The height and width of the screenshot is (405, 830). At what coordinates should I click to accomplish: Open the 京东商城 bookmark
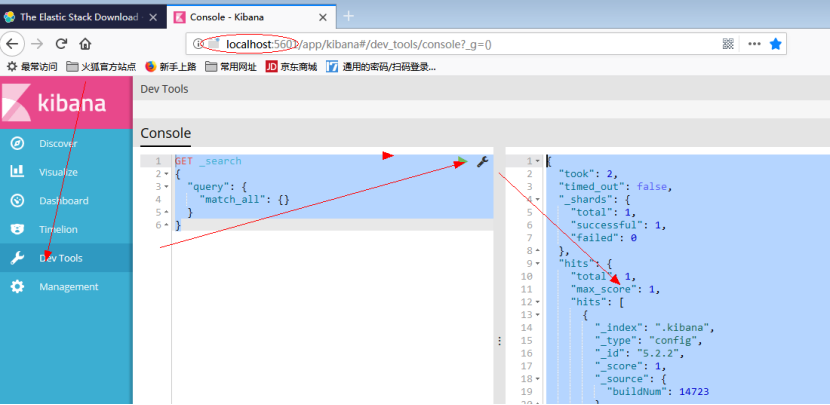click(292, 67)
